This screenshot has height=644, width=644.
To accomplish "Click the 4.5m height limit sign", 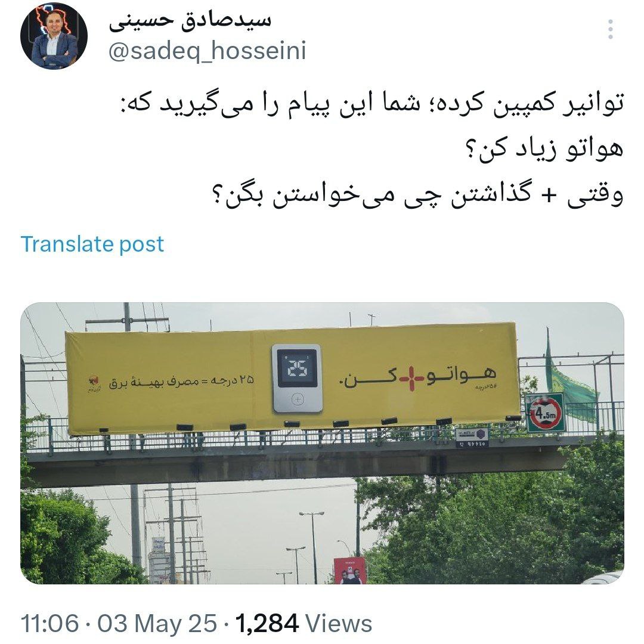I will (x=545, y=413).
